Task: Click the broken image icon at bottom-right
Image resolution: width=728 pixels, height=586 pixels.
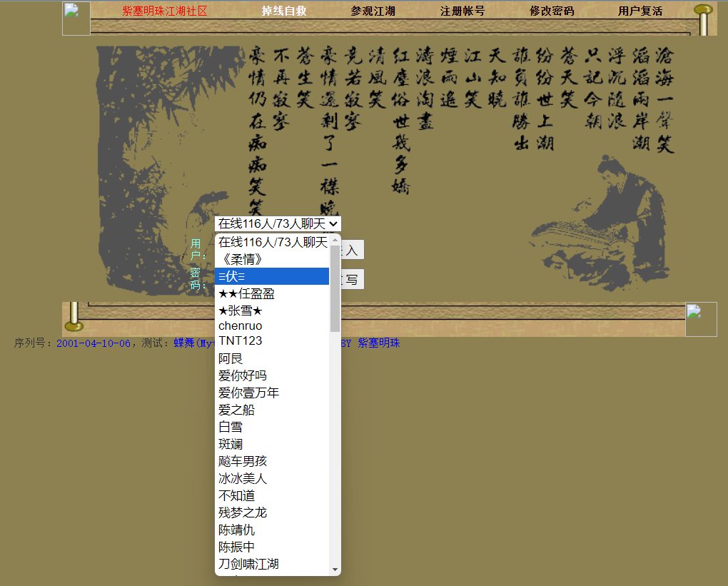Action: (701, 319)
